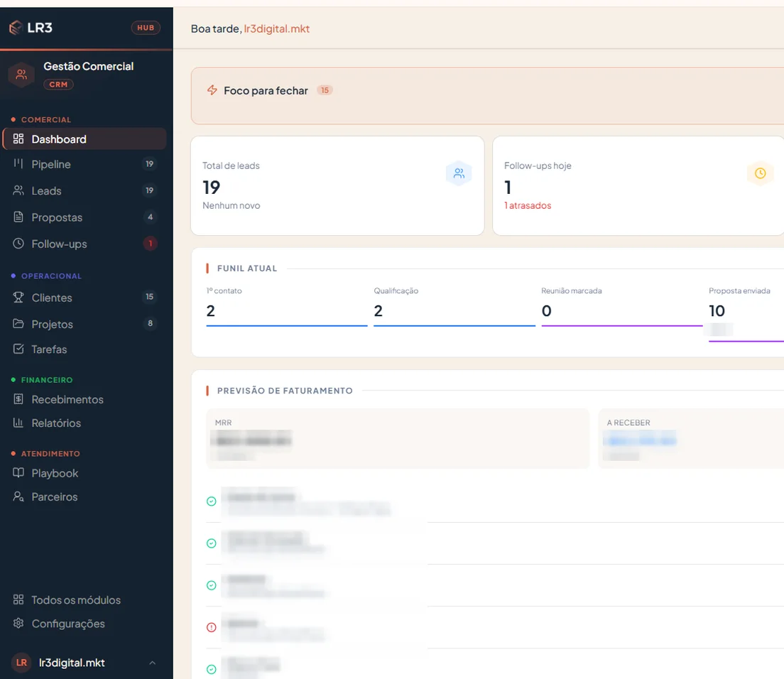Open the Dashboard menu item
The height and width of the screenshot is (679, 784).
coord(85,139)
